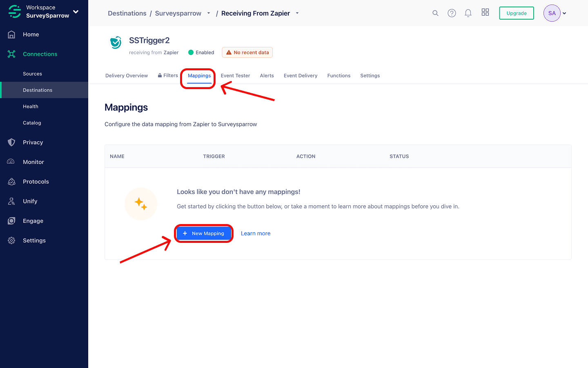Open the Receiving From Zapier dropdown arrow
Screen dimensions: 588x368
tap(297, 13)
